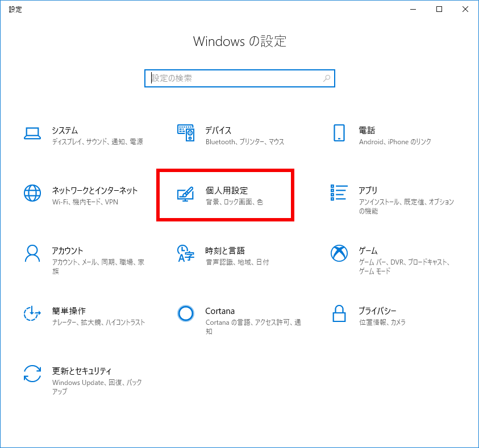Click the dashed clock icon for 簡単操作

click(x=32, y=313)
